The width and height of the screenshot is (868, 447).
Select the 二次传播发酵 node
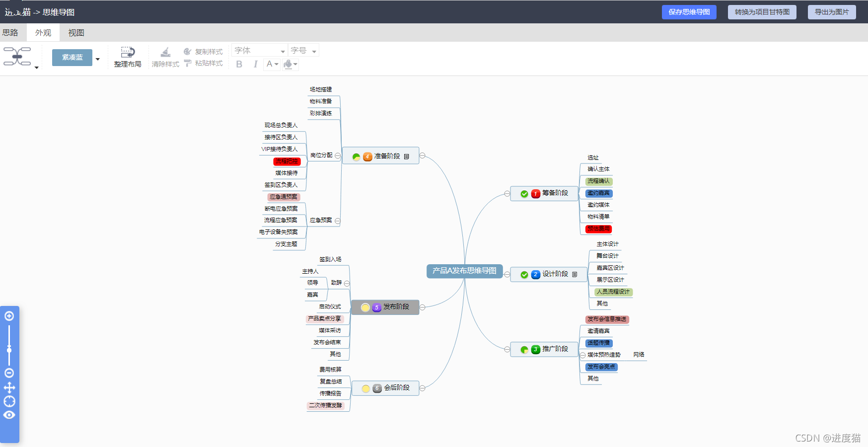326,406
